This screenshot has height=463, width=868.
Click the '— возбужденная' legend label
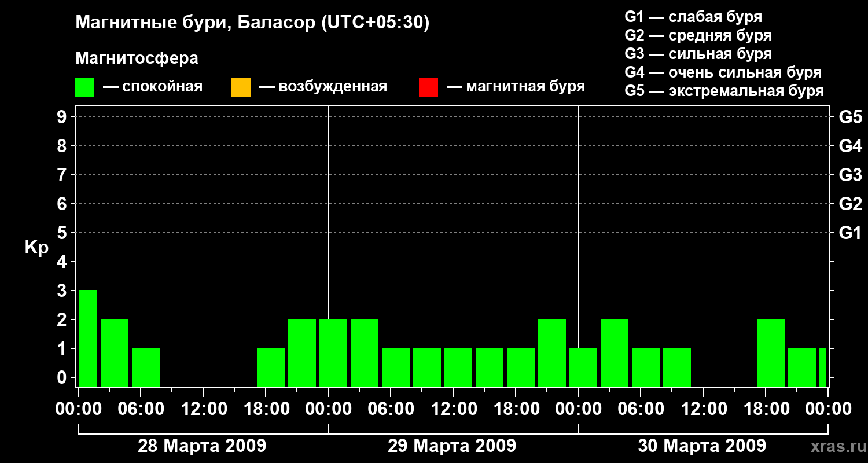click(x=323, y=87)
